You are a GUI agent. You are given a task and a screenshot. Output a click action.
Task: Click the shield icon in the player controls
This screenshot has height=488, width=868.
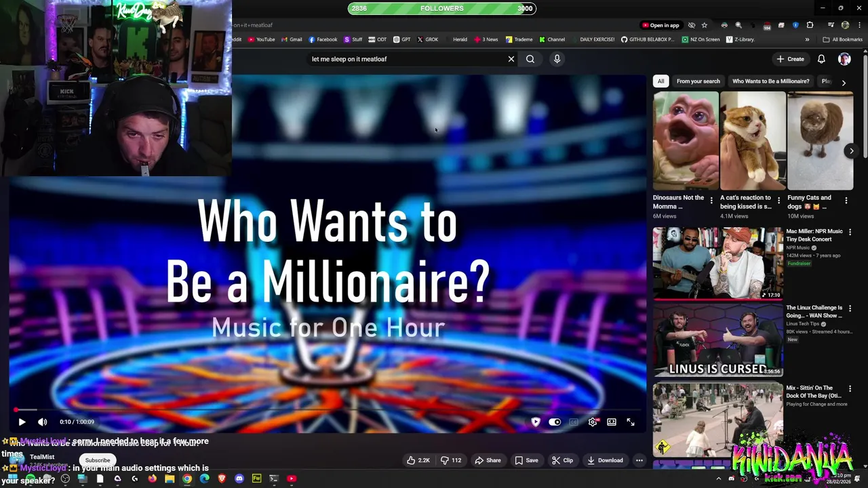(x=536, y=422)
